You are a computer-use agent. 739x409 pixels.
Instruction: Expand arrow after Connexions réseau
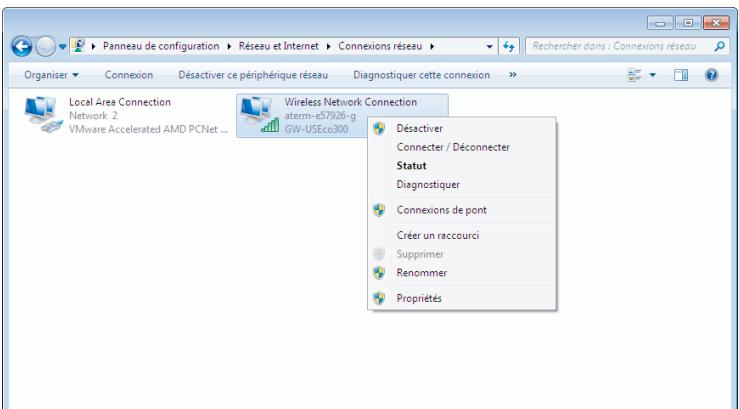432,46
